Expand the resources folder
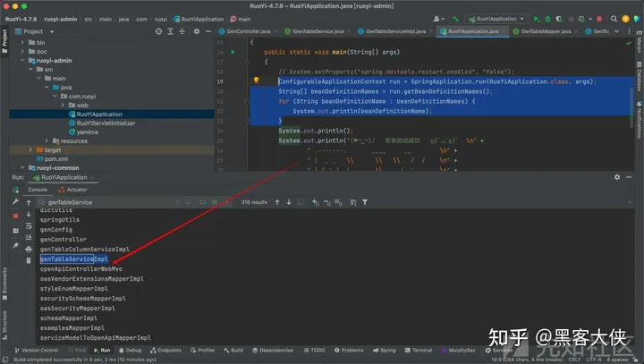The image size is (644, 364). [47, 141]
